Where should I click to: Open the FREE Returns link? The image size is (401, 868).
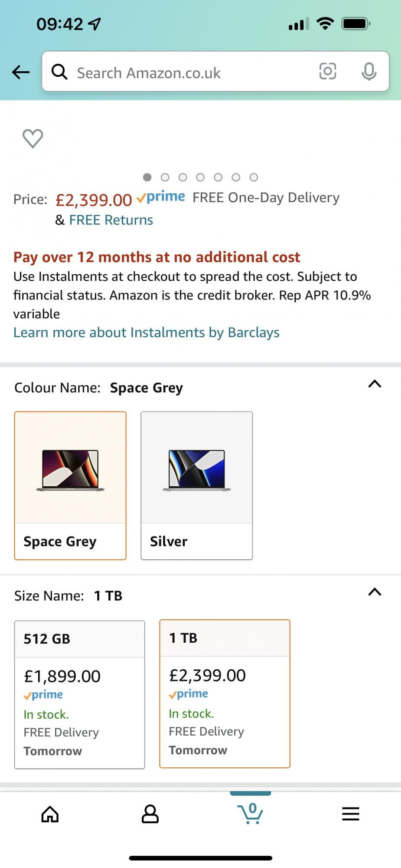[x=111, y=220]
